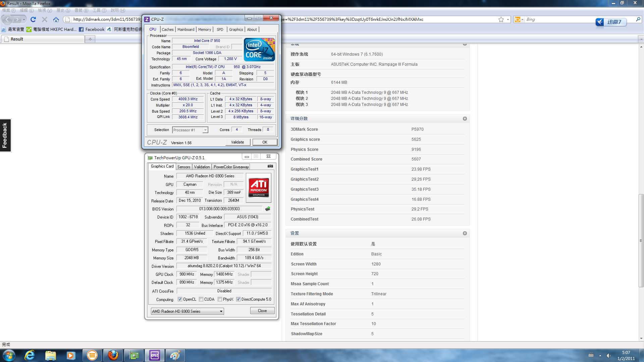The width and height of the screenshot is (644, 362).
Task: Open the back/forward history dropdown arrow
Action: [x=24, y=19]
